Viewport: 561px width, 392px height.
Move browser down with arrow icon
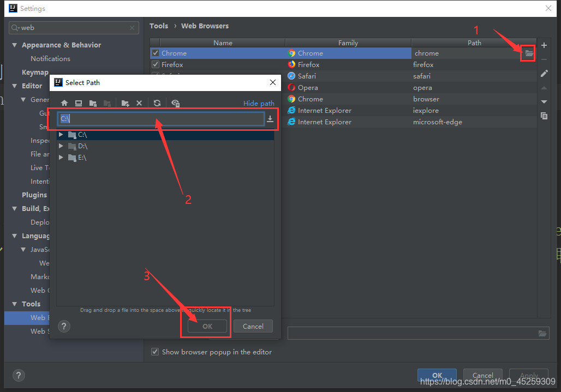544,102
